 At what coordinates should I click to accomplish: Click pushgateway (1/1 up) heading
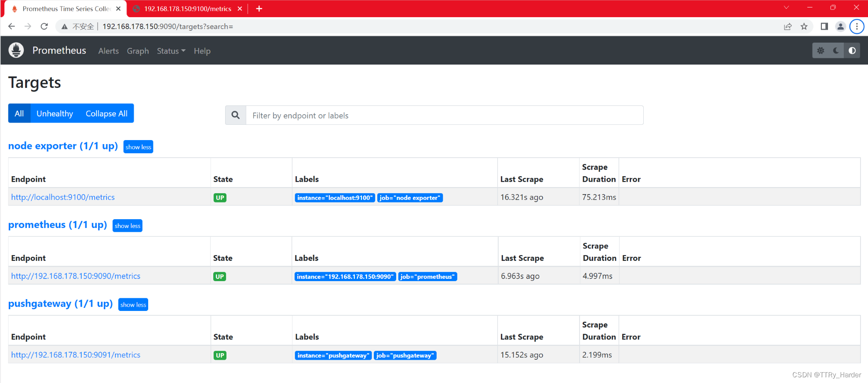coord(60,304)
